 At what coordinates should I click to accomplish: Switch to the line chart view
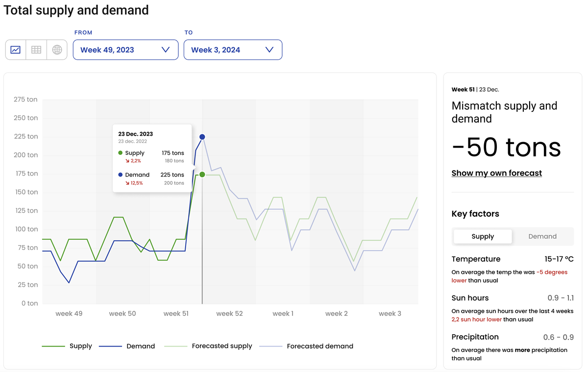click(15, 50)
